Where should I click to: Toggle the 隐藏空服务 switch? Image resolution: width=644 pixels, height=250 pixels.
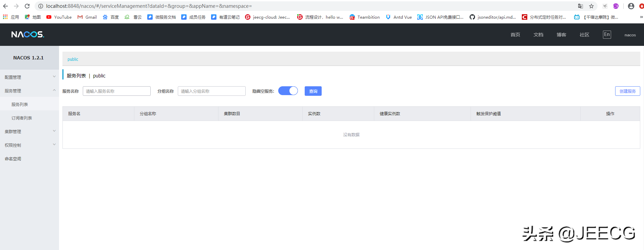pos(288,91)
